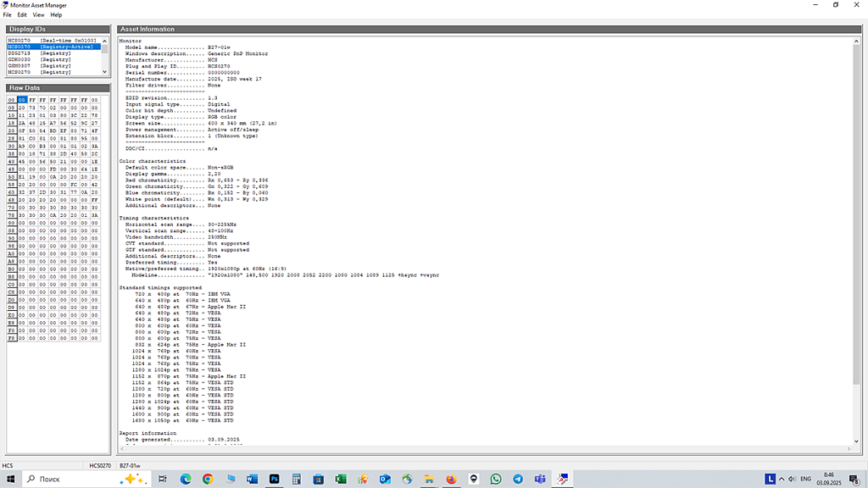The image size is (868, 488).
Task: Open the File menu
Action: pyautogui.click(x=7, y=14)
